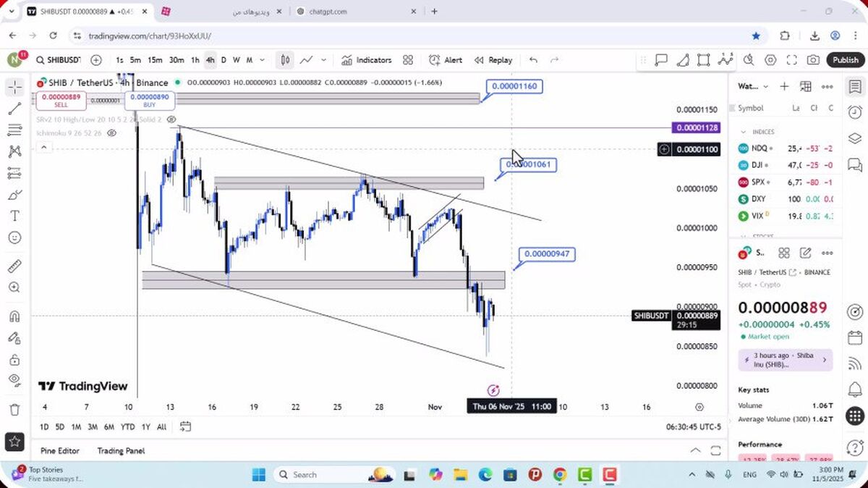Open the indicator templates grid

(408, 60)
